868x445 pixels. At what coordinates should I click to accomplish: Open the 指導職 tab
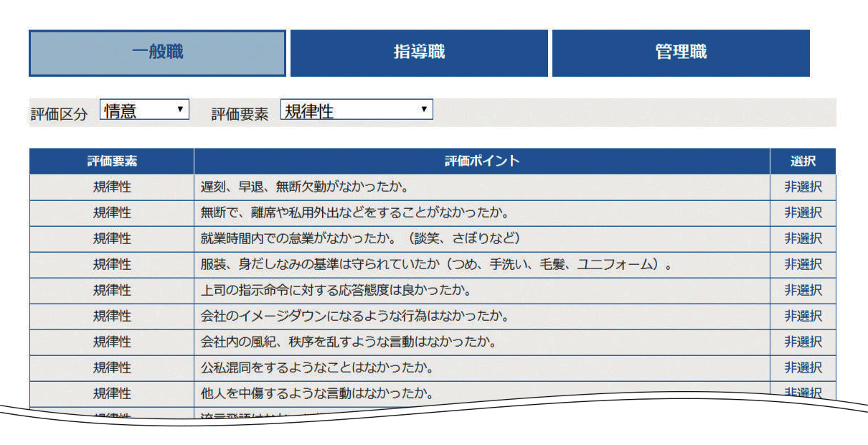tap(419, 53)
